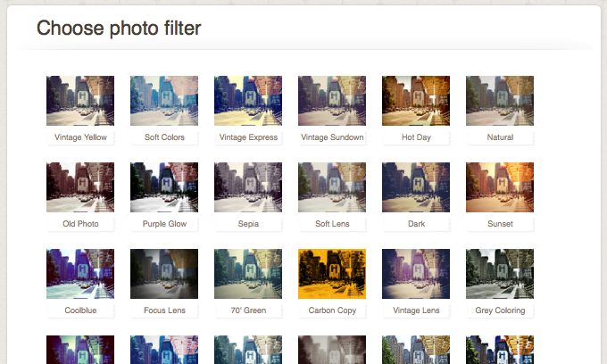607x364 pixels.
Task: Click the Vintage Lens label
Action: 416,310
